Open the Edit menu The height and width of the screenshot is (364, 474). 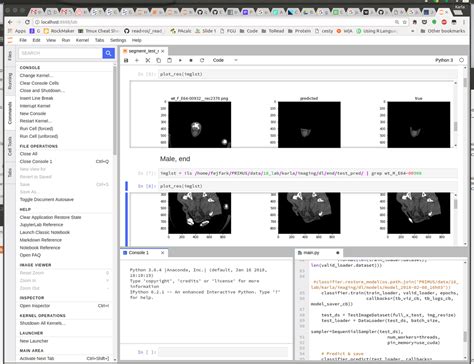(x=36, y=40)
